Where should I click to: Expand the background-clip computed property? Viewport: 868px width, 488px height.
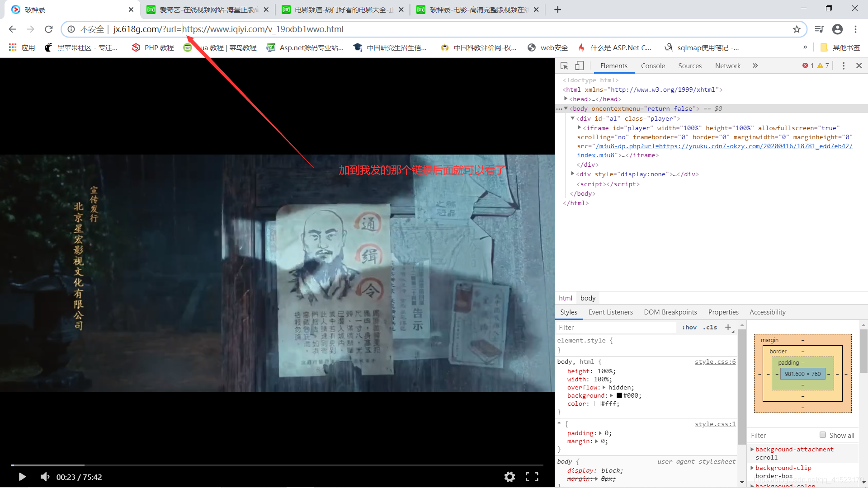[752, 468]
